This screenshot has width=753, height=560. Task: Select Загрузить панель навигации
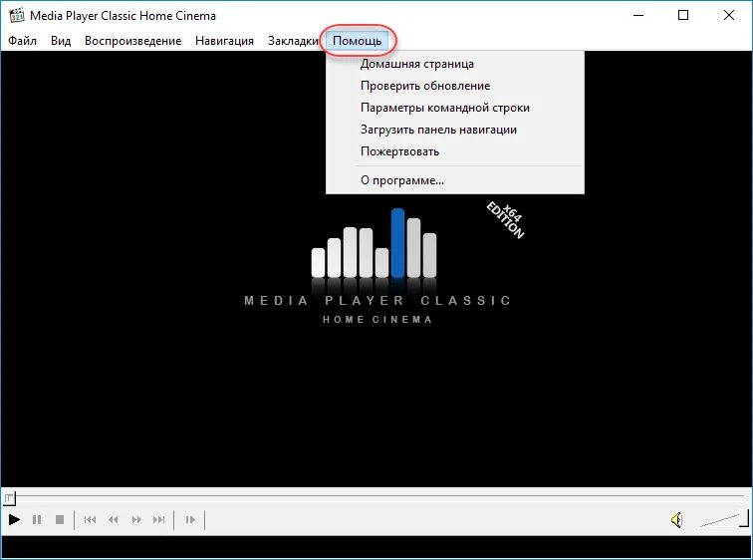pos(455,130)
